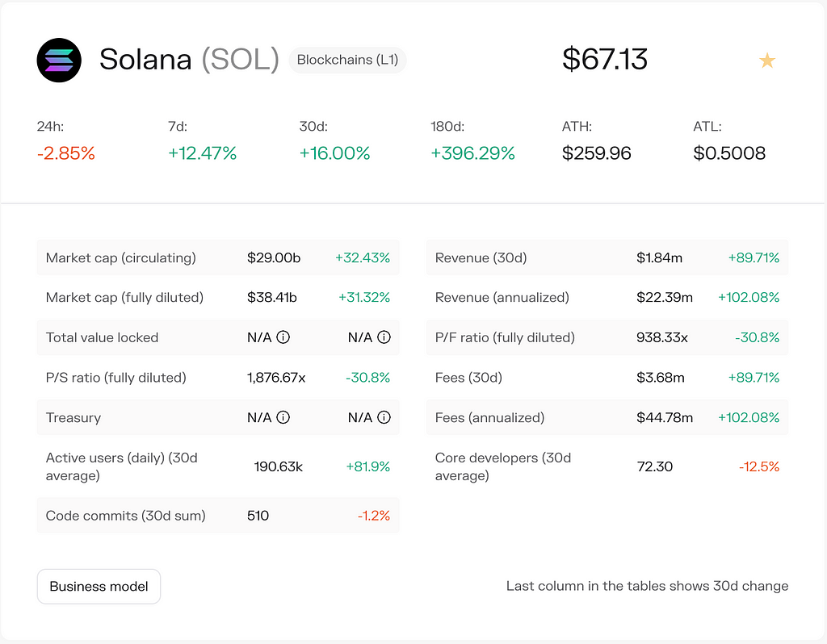Click Fees (annualized) +102.08% change

[749, 418]
